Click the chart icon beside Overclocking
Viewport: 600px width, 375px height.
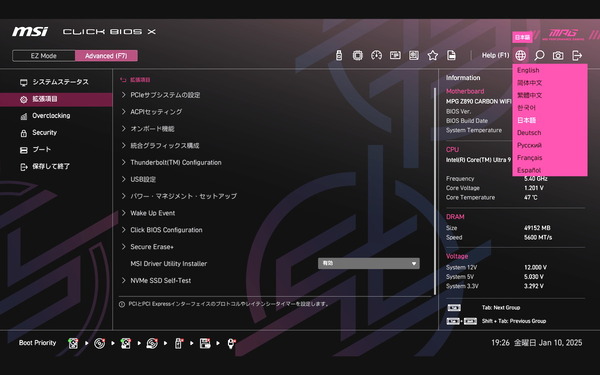[x=24, y=116]
